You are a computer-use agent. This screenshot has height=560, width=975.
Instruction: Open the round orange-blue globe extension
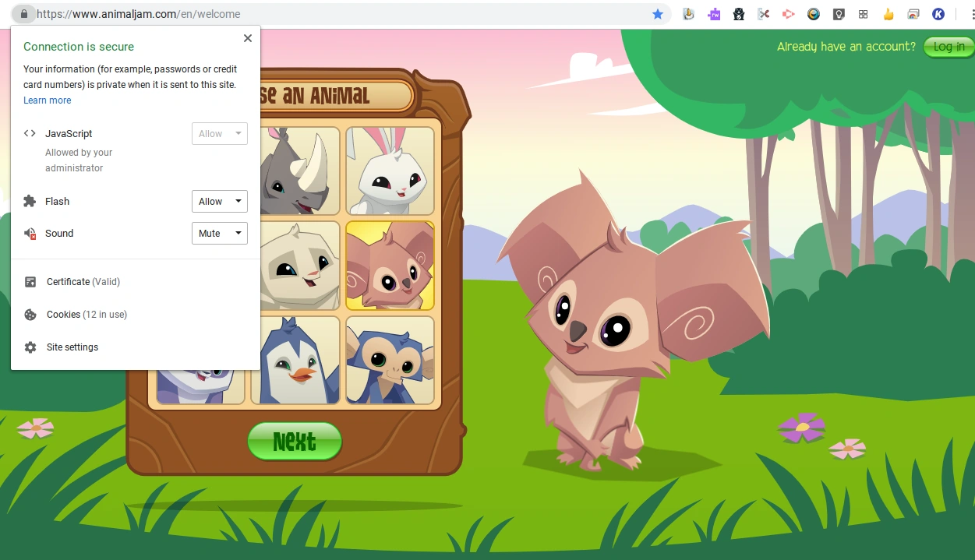[814, 14]
